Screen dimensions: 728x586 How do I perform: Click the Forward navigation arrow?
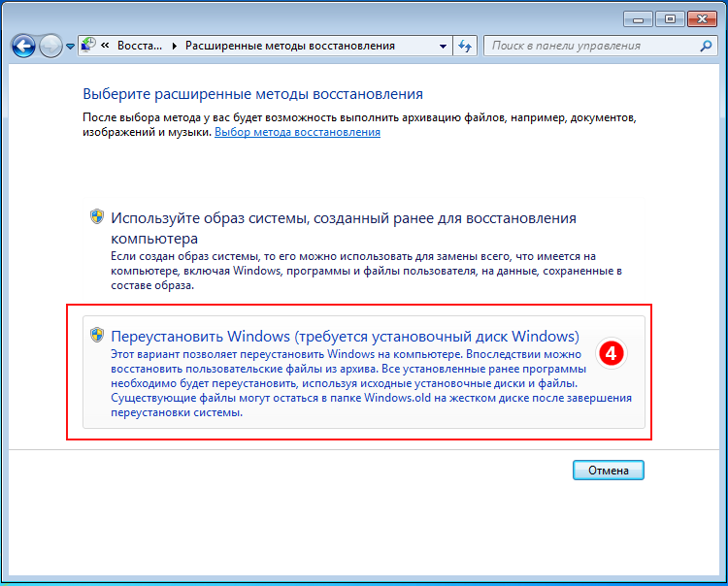(x=50, y=46)
